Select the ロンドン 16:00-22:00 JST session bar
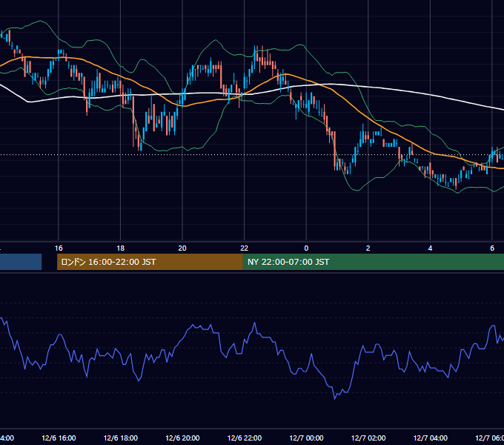 pos(150,262)
